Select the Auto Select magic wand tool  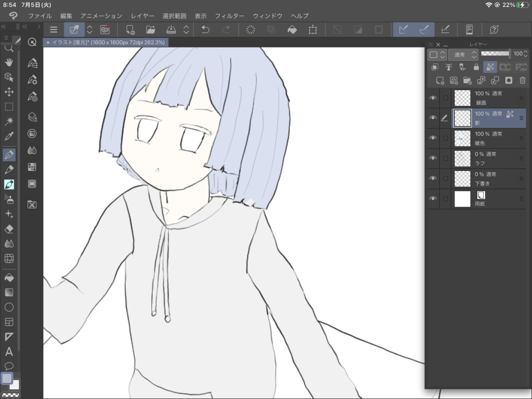pos(9,121)
